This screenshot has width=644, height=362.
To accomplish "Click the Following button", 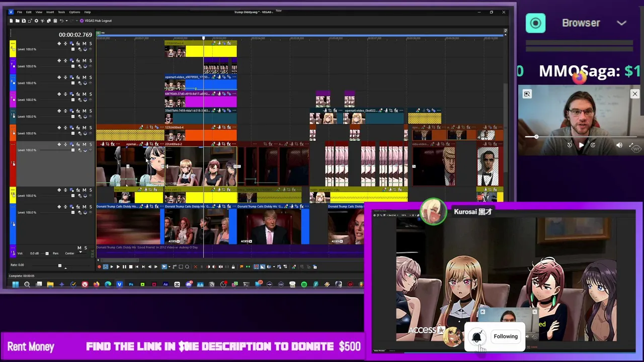I will point(506,337).
